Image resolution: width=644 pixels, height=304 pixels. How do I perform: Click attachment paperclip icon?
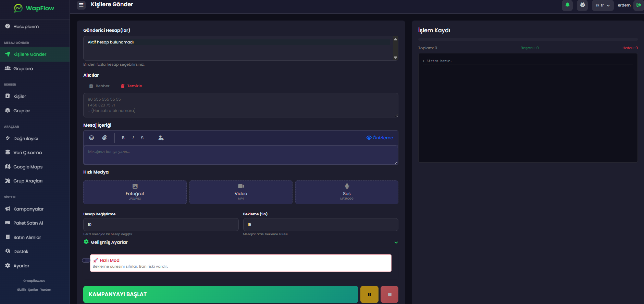(x=104, y=138)
